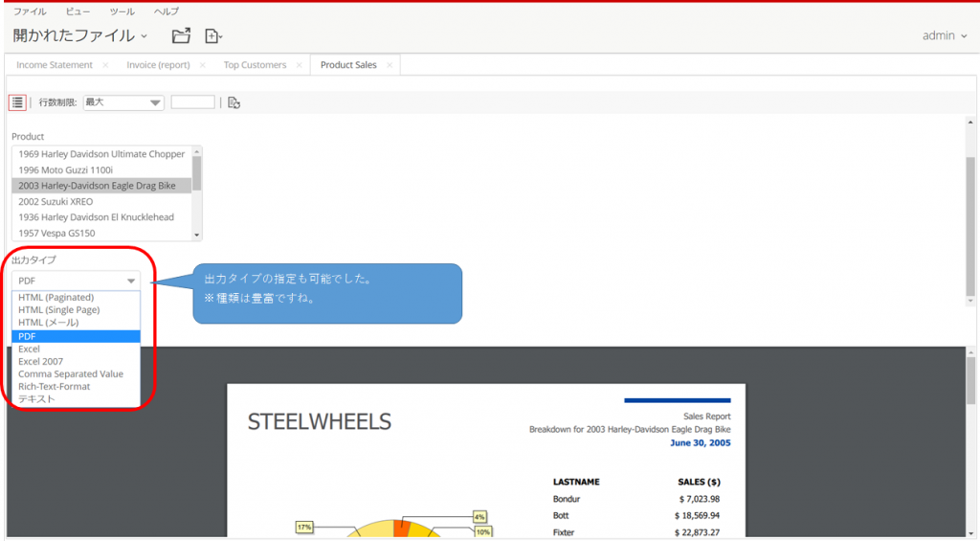
Task: Click the $ 18,569.94 sales value
Action: (x=697, y=516)
